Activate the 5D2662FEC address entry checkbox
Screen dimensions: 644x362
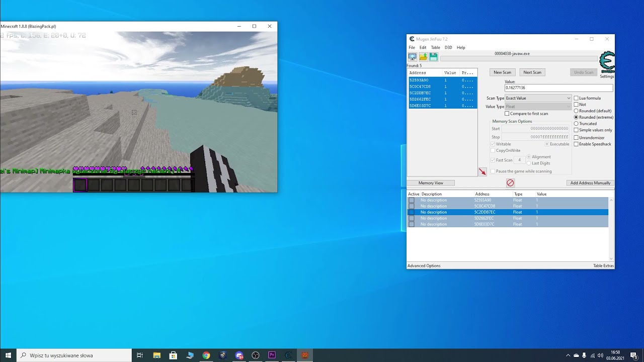coord(412,218)
